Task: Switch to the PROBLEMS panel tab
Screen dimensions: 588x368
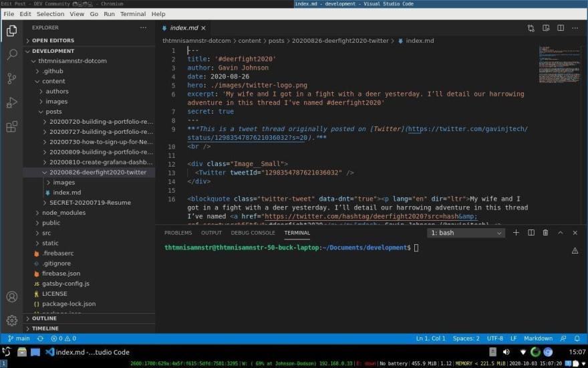Action: (178, 233)
